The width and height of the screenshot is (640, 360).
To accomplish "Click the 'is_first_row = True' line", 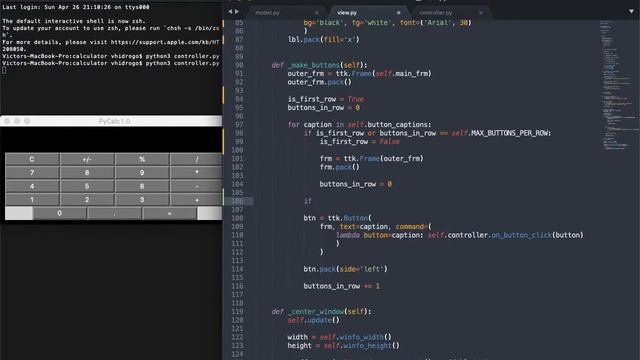I will (x=326, y=99).
